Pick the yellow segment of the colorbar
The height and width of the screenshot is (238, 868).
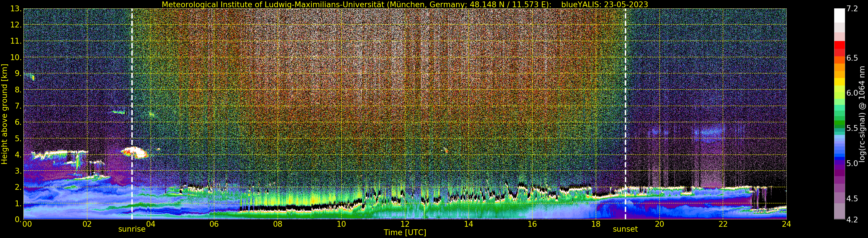point(839,81)
